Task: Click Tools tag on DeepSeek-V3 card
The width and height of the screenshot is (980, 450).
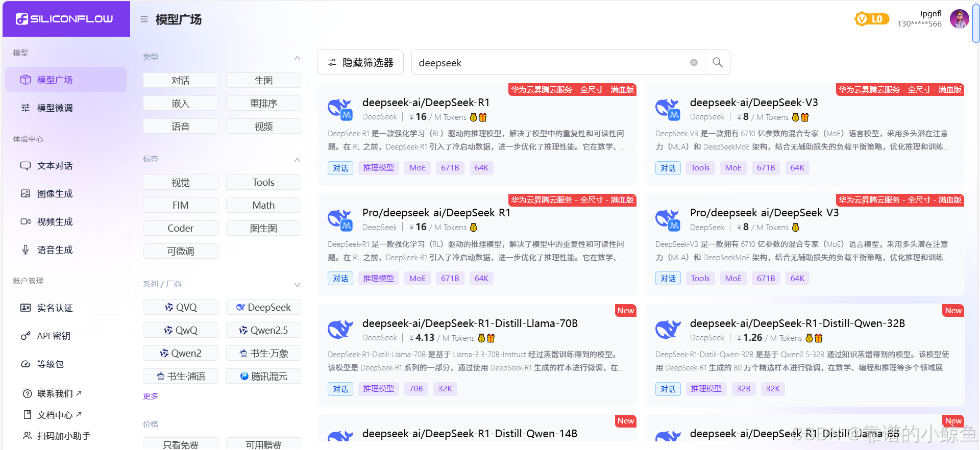Action: coord(700,168)
